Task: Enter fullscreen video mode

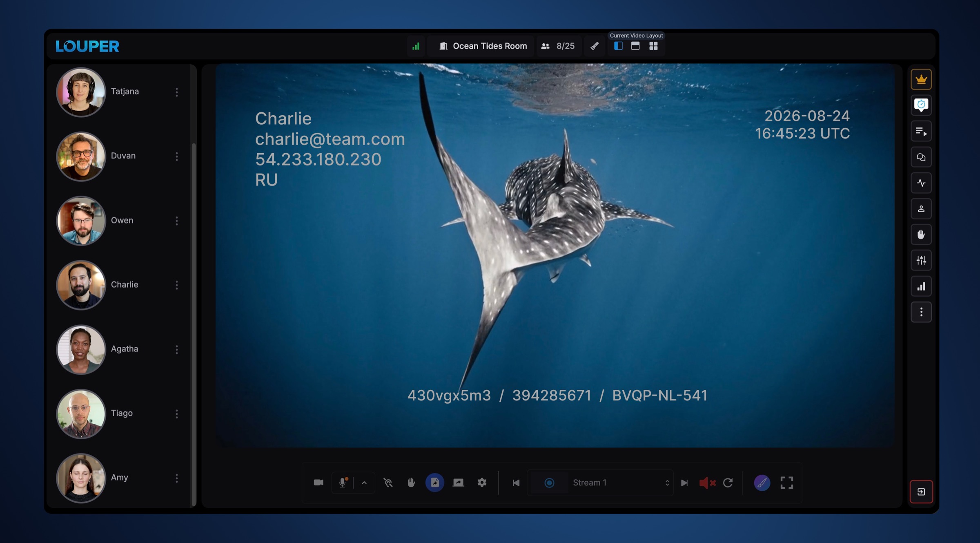Action: tap(787, 483)
